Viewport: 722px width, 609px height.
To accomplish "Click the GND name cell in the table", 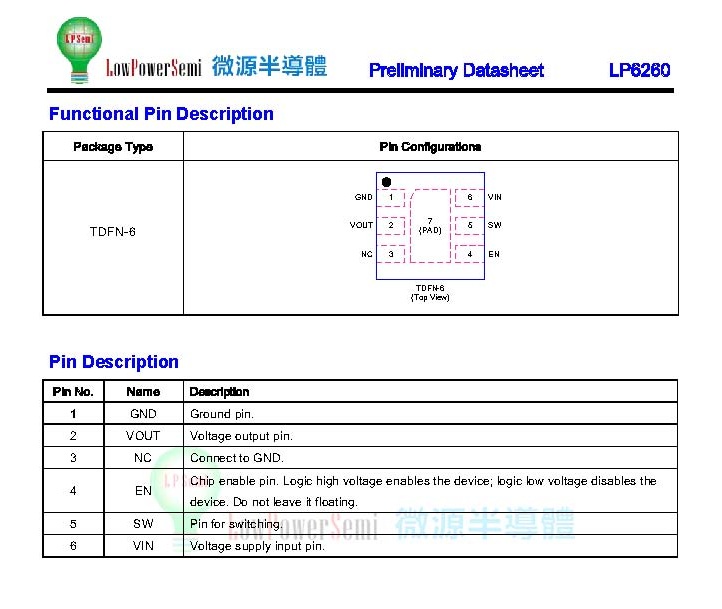I will (x=143, y=414).
